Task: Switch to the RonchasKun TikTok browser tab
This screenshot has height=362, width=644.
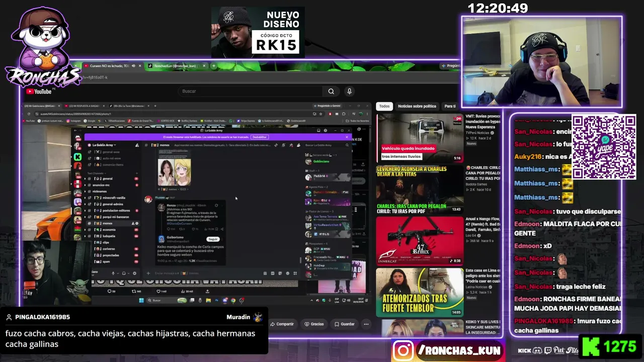Action: tap(176, 66)
